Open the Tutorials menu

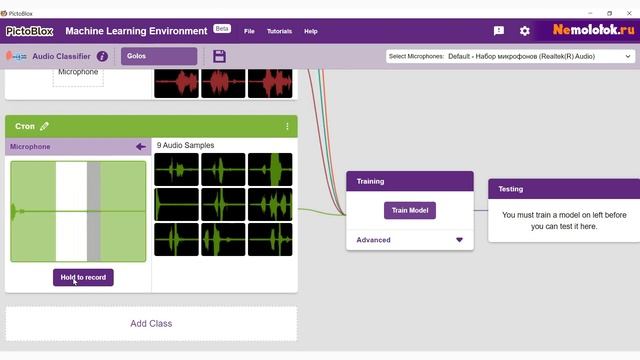click(279, 31)
